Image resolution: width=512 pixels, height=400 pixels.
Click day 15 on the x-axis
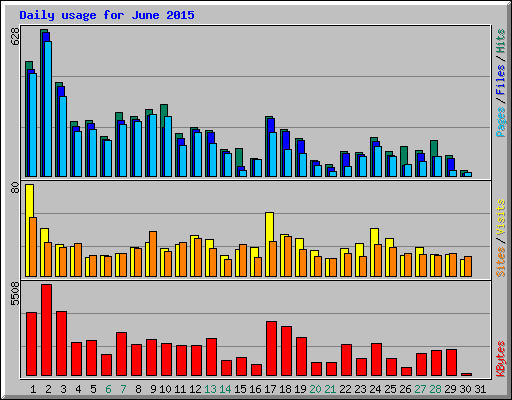240,389
